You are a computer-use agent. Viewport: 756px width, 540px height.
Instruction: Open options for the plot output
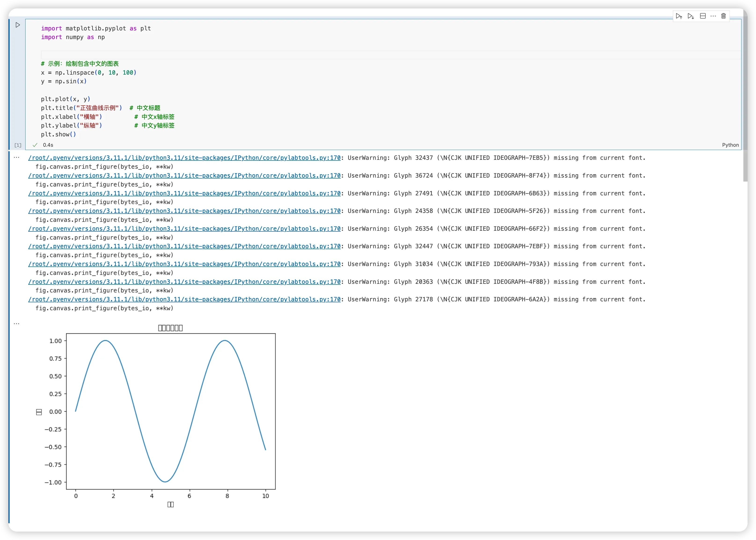pyautogui.click(x=16, y=323)
